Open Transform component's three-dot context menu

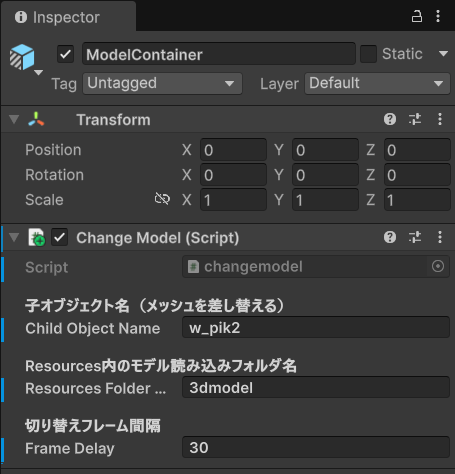(x=440, y=119)
